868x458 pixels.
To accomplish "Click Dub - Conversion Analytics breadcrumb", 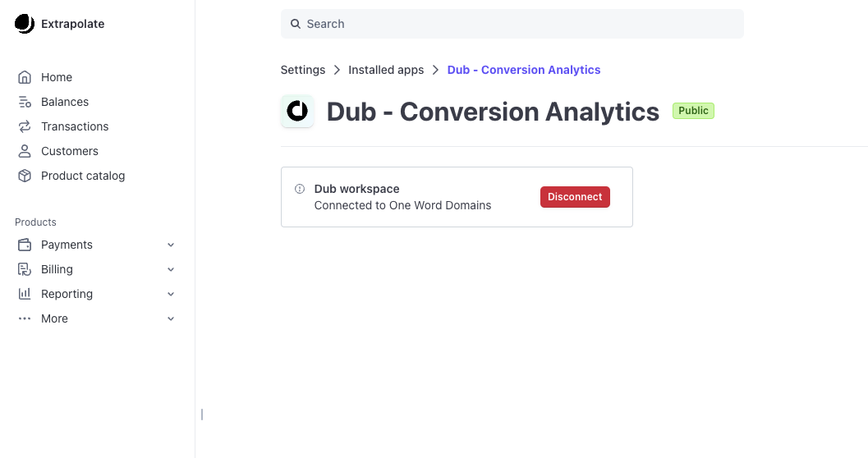I will 524,70.
